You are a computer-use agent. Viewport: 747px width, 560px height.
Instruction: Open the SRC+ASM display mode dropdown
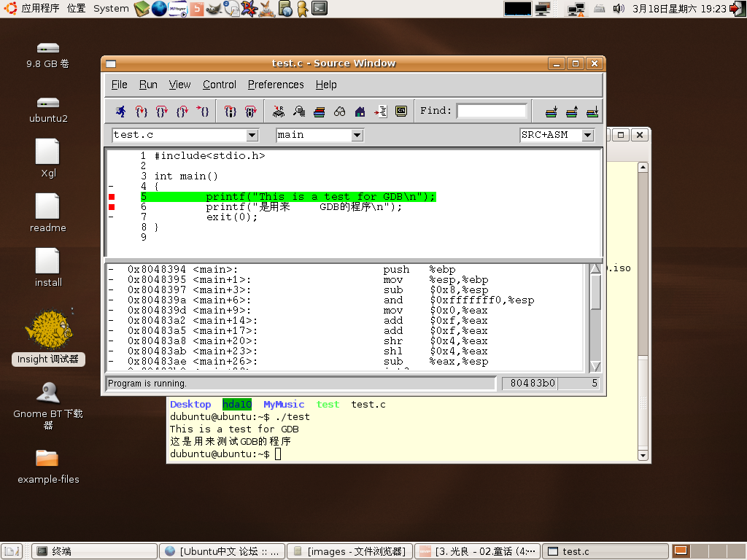(587, 135)
